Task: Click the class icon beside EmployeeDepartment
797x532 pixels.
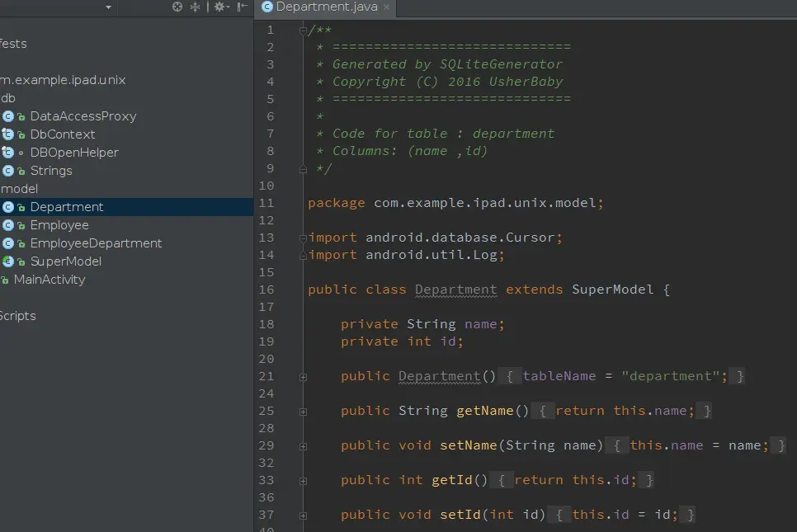Action: click(8, 243)
